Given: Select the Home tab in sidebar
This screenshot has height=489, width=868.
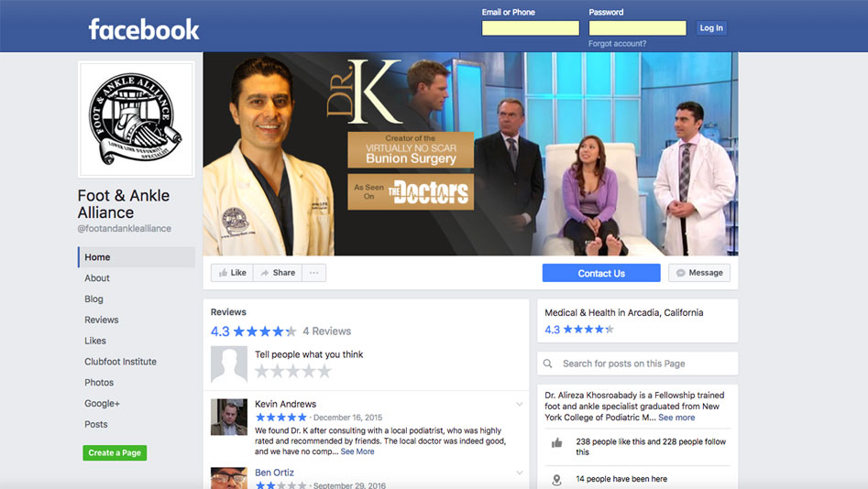Looking at the screenshot, I should (137, 257).
